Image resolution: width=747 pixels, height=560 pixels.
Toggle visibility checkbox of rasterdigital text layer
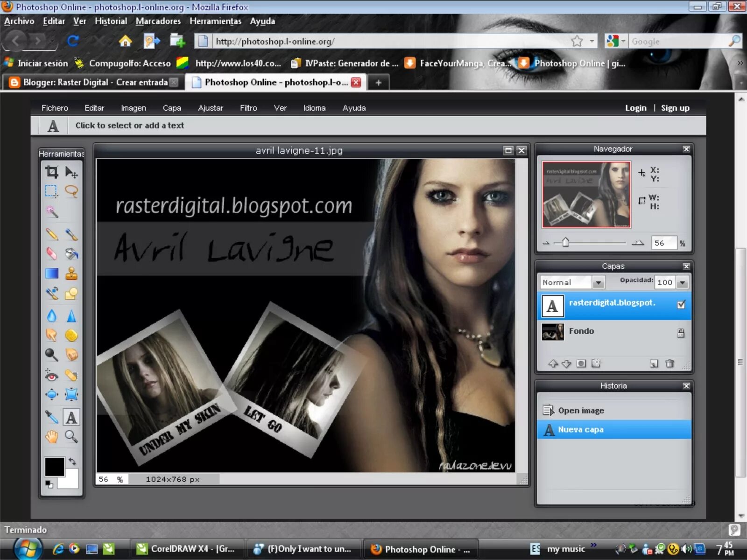[x=681, y=304]
